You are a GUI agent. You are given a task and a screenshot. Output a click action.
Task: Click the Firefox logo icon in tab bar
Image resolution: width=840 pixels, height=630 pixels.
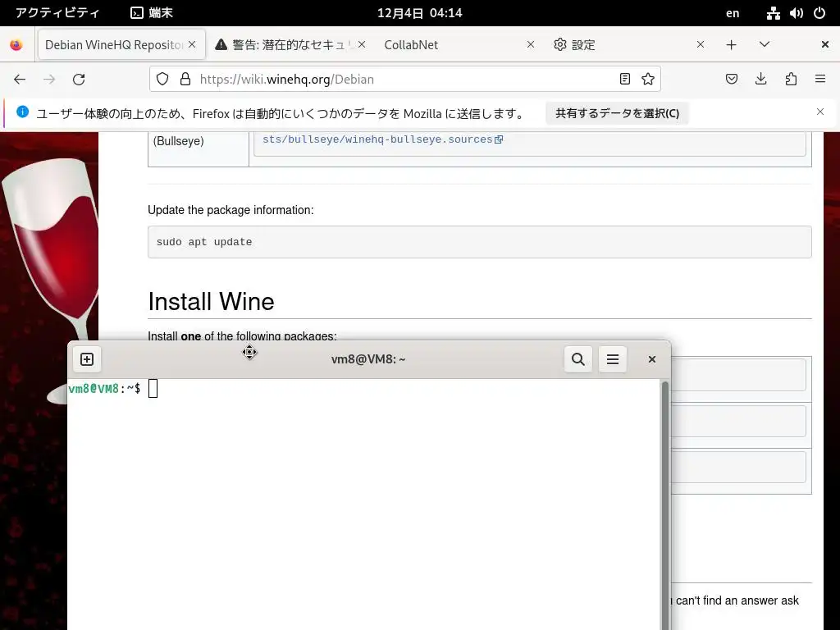tap(16, 45)
